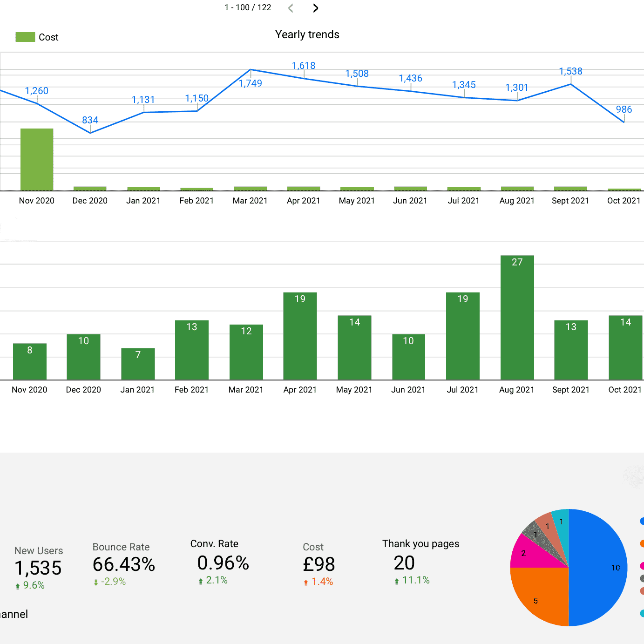
Task: Click the pink pie legend marker
Action: (x=641, y=564)
